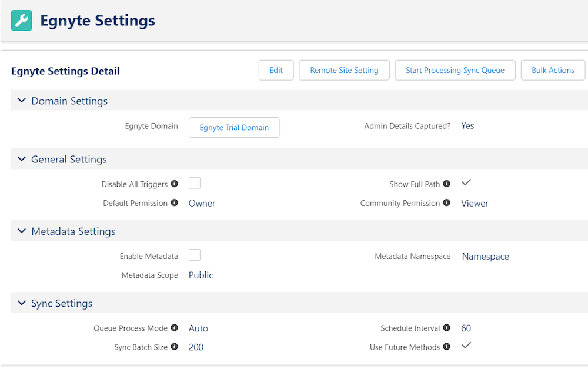
Task: Click info icon next to Sync Batch Size
Action: (x=175, y=347)
